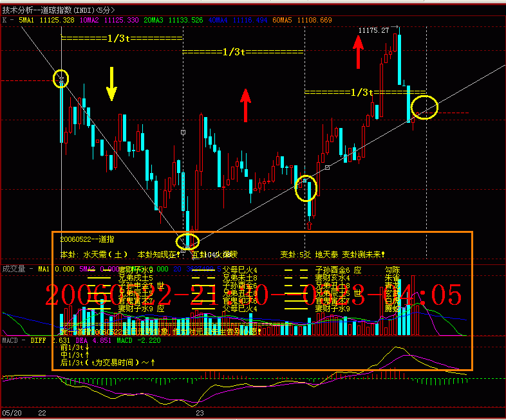Click the square handle on rising trend line
Screen dimensions: 506x420
point(327,167)
